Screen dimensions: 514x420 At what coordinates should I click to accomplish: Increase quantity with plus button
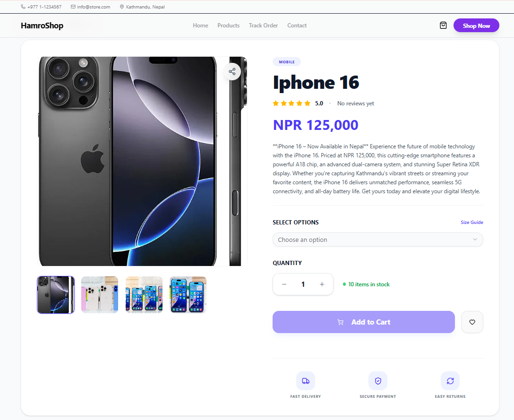pos(322,284)
